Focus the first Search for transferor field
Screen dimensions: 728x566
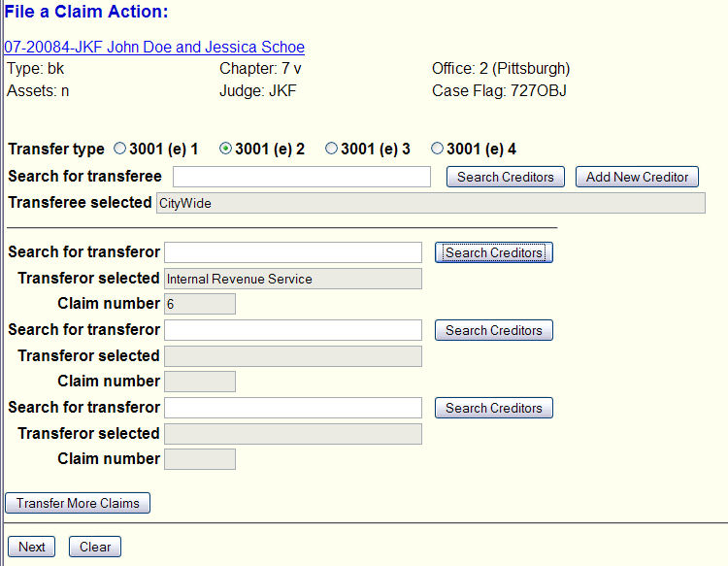tap(293, 252)
